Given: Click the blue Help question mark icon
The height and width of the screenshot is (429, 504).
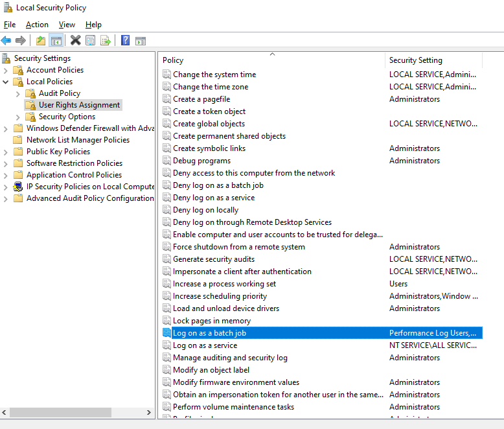Looking at the screenshot, I should click(x=126, y=41).
